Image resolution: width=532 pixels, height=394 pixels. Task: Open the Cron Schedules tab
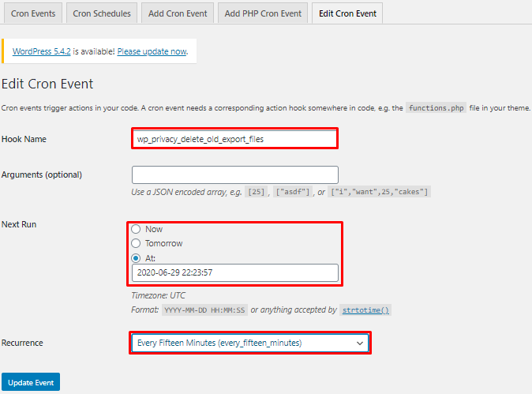click(x=102, y=13)
